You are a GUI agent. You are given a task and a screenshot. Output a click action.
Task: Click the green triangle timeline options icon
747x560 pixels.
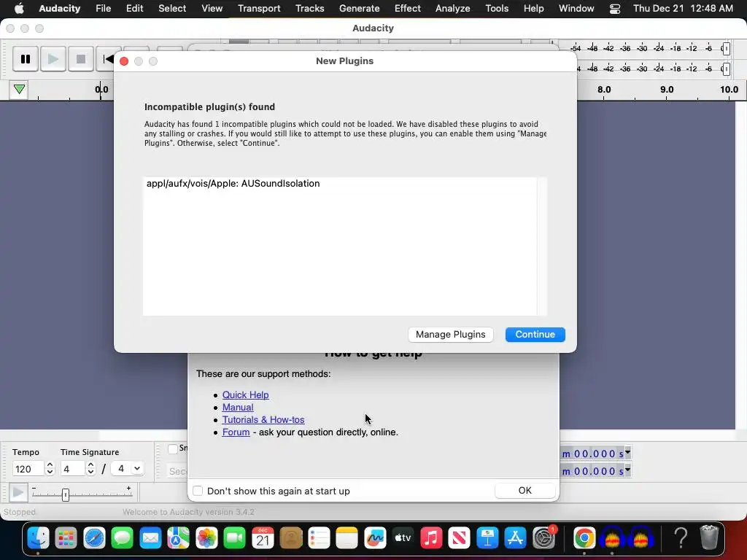click(x=19, y=89)
